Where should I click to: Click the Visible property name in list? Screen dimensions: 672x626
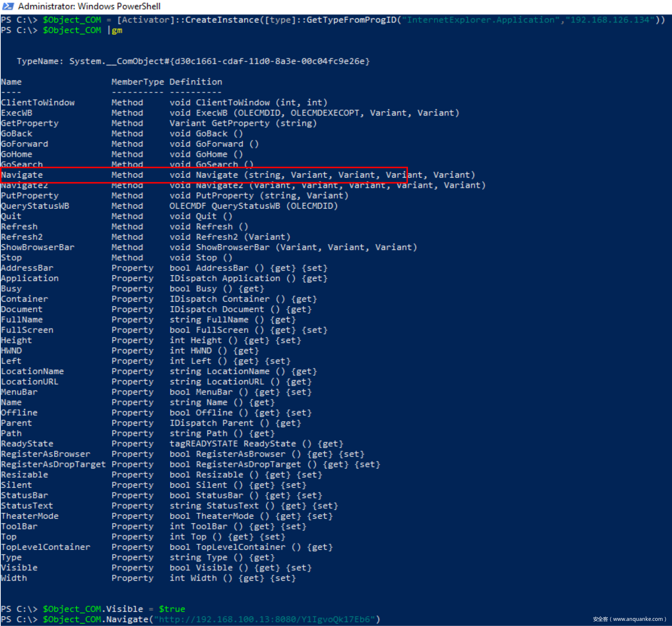pyautogui.click(x=19, y=568)
